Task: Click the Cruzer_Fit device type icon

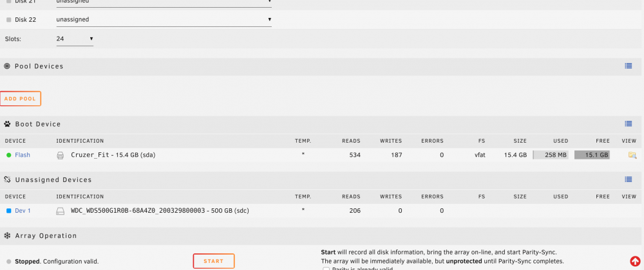Action: pyautogui.click(x=61, y=156)
